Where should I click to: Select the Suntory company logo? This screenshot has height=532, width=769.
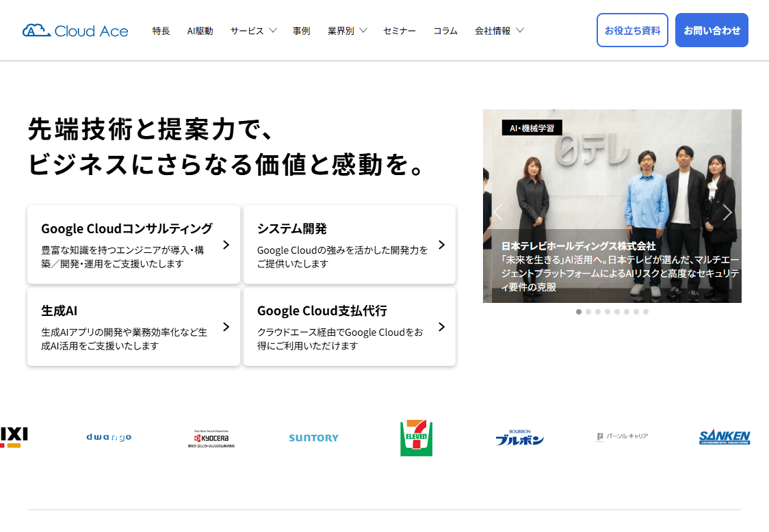coord(313,438)
